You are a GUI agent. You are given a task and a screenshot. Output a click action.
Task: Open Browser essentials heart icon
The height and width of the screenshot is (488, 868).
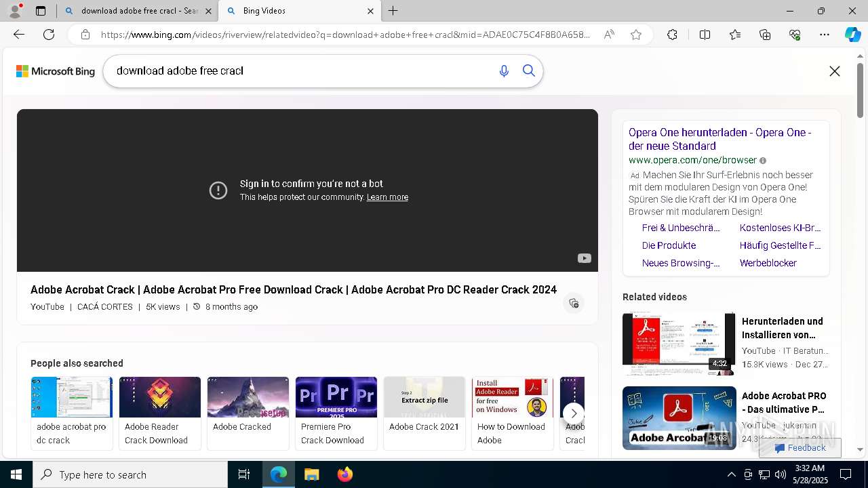coord(795,35)
